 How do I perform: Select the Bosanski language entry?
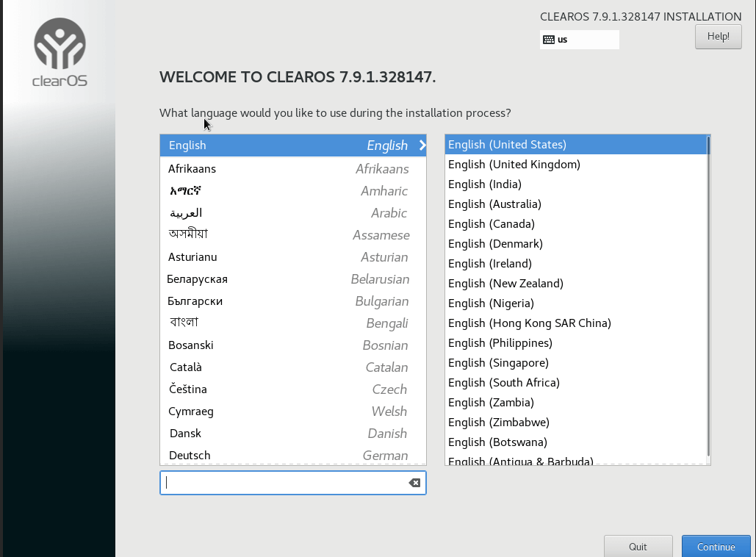[x=190, y=345]
